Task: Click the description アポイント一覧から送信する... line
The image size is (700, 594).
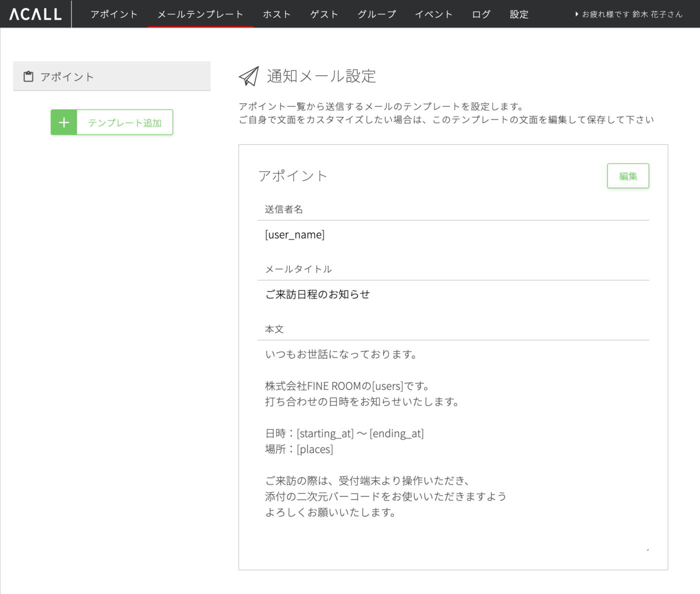Action: (381, 106)
